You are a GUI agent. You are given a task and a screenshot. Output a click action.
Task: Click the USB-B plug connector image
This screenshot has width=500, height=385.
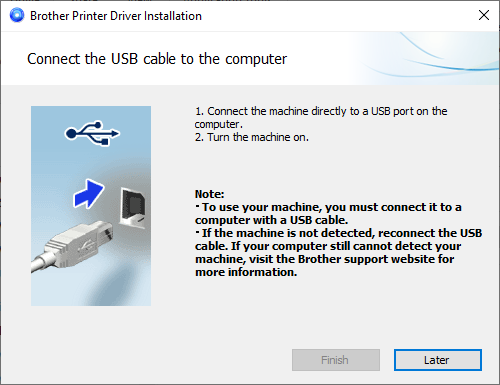point(79,243)
